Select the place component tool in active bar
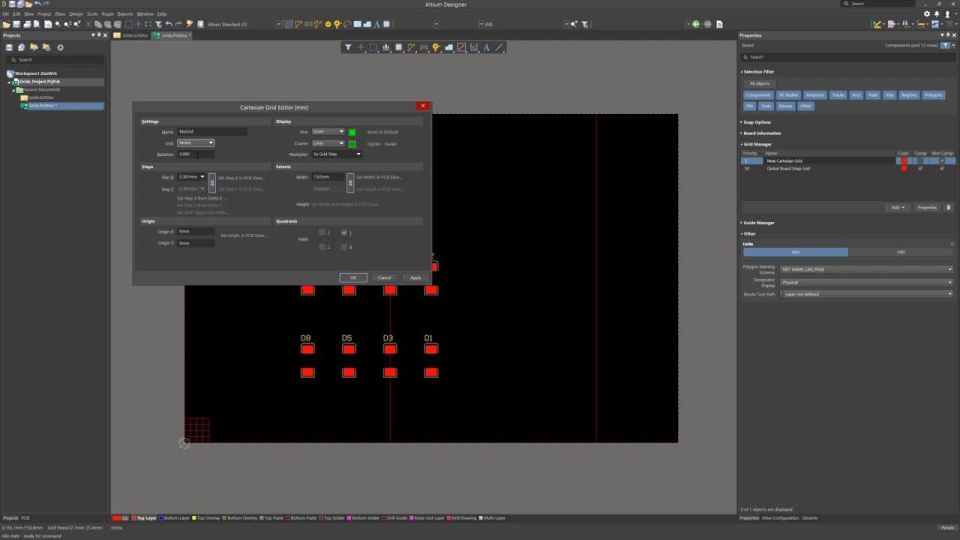This screenshot has width=960, height=540. click(399, 47)
